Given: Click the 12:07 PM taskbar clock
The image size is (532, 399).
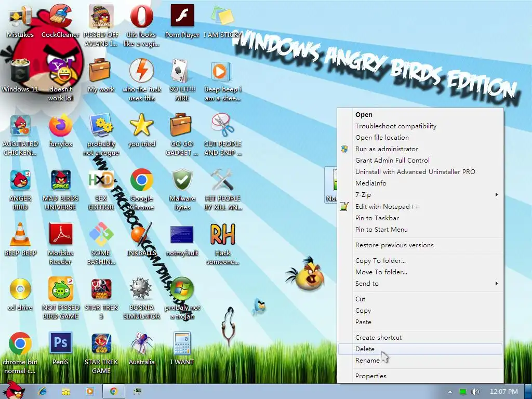Looking at the screenshot, I should pyautogui.click(x=504, y=392).
